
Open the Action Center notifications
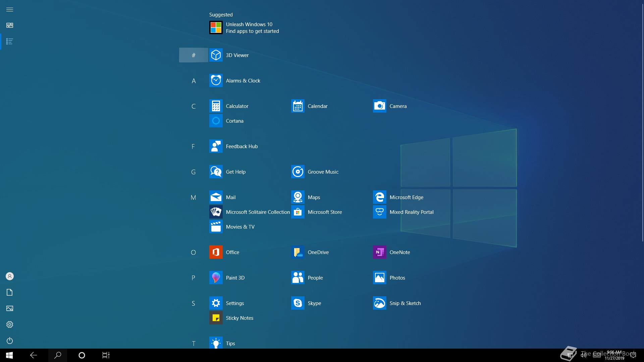point(633,355)
